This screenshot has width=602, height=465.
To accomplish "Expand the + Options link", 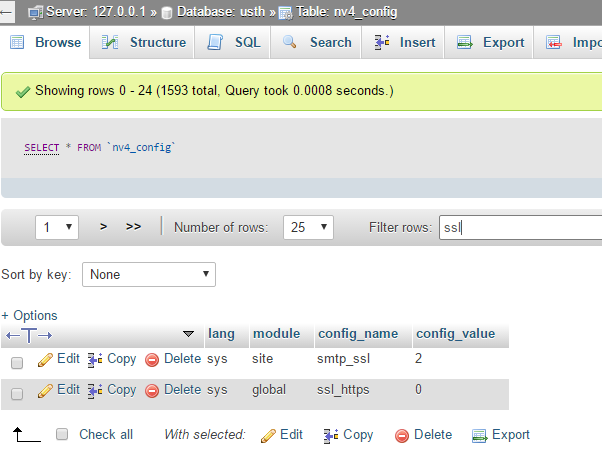I will (x=29, y=316).
